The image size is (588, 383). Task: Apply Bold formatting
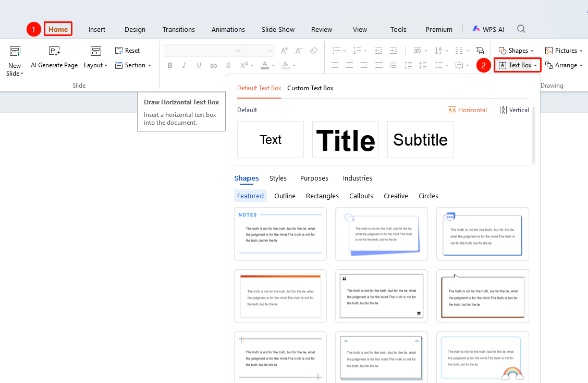(x=170, y=65)
